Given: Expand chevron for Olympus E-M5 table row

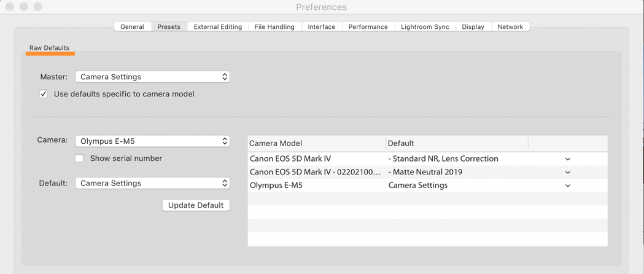Looking at the screenshot, I should point(568,186).
